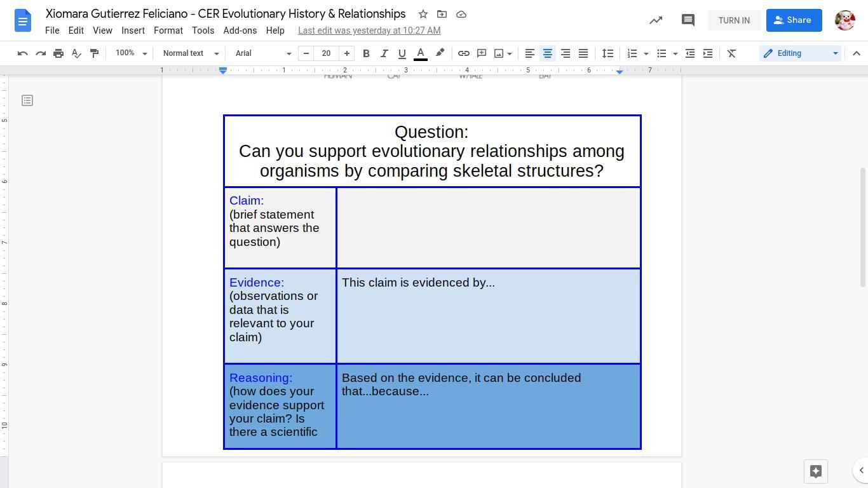The width and height of the screenshot is (868, 488).
Task: Click the Share button
Action: point(793,20)
